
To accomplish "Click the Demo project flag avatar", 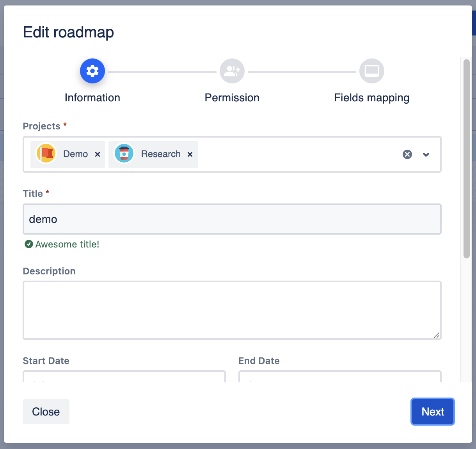I will (x=46, y=154).
